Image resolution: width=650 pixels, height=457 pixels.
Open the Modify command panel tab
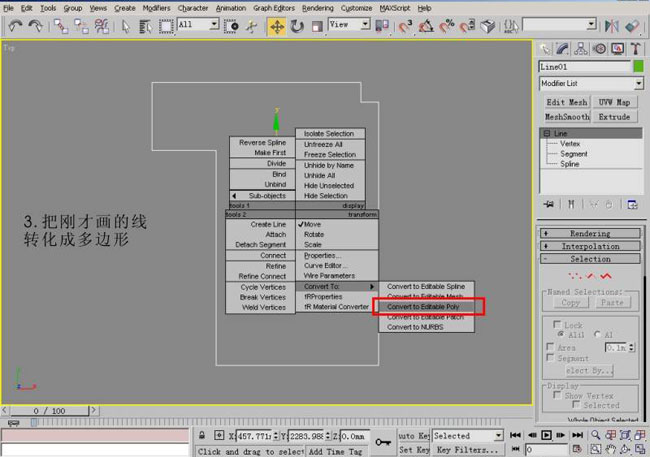click(x=562, y=49)
